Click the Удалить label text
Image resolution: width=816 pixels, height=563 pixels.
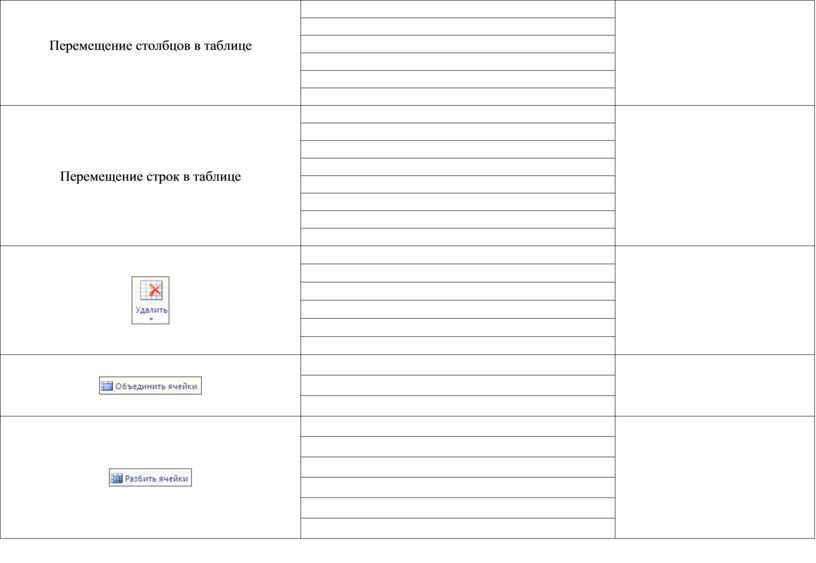point(151,310)
